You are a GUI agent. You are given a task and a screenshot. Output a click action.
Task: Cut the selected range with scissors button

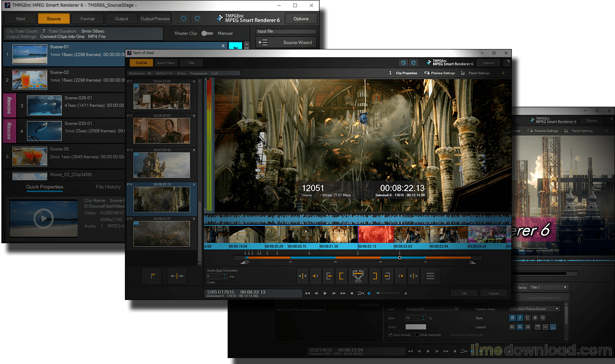[358, 275]
